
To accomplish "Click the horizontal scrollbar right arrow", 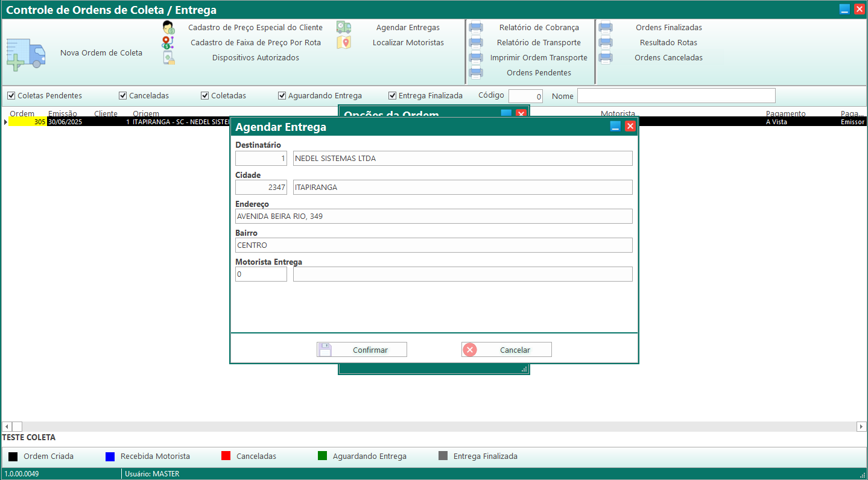I will coord(861,427).
